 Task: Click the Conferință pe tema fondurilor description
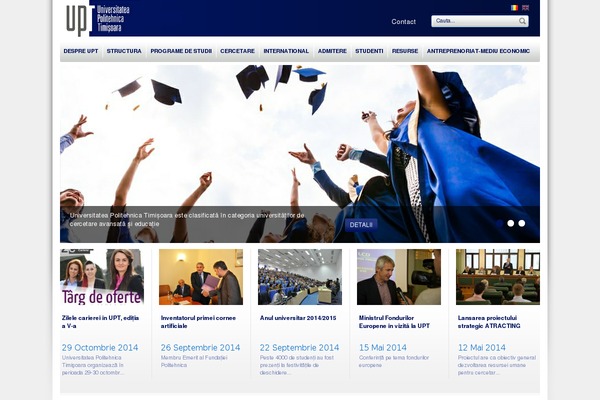pyautogui.click(x=394, y=361)
